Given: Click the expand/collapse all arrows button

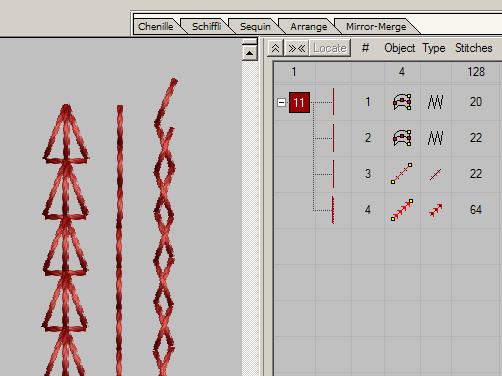Looking at the screenshot, I should pyautogui.click(x=297, y=48).
